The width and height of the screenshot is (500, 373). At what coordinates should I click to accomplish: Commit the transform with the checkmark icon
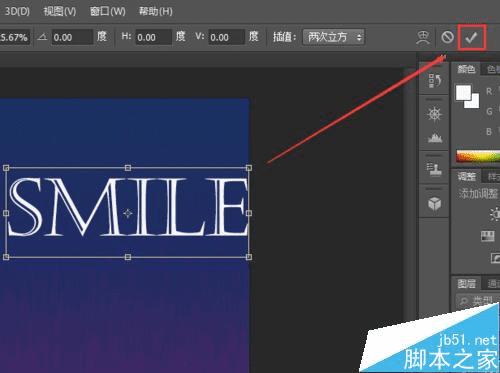click(x=471, y=38)
